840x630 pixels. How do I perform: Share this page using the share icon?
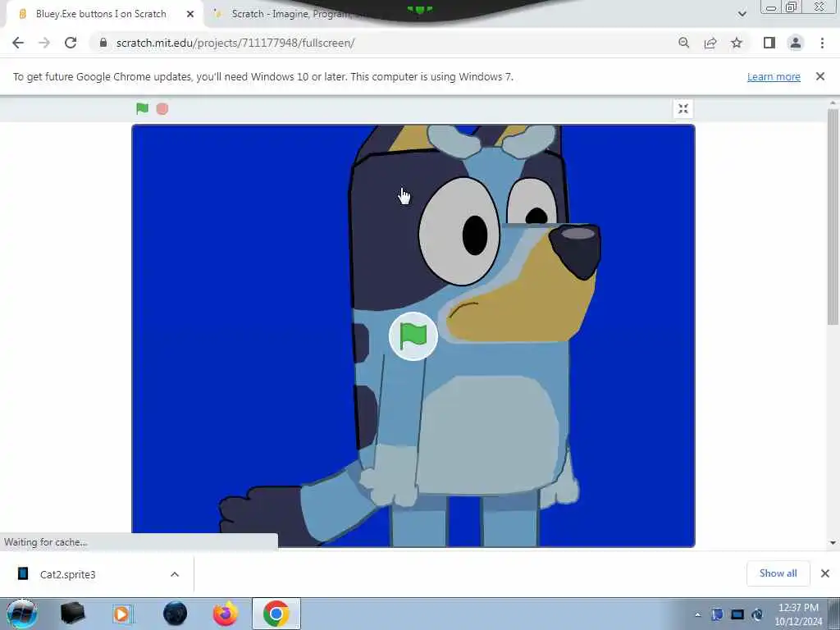tap(710, 43)
